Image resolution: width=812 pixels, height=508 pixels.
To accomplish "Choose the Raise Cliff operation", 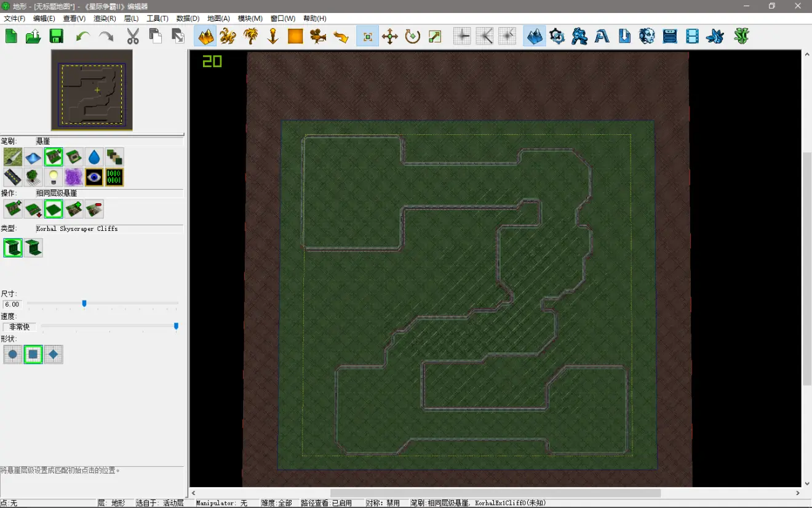I will (x=13, y=209).
